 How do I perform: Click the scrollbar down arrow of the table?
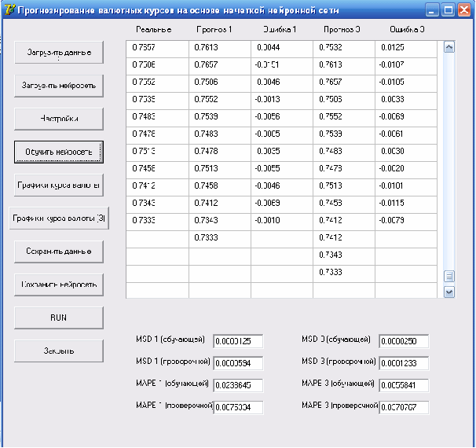point(449,292)
